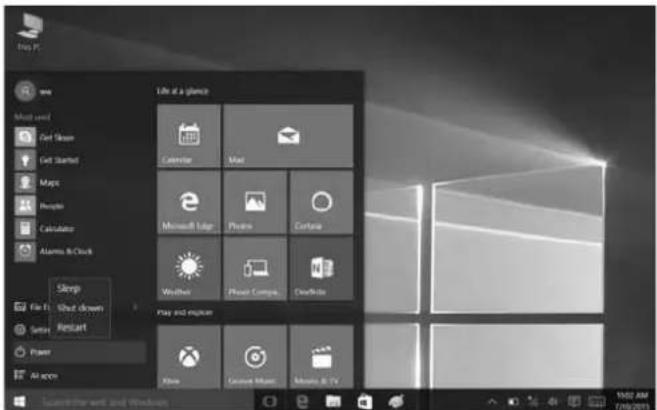Open the Weather tile

[189, 268]
